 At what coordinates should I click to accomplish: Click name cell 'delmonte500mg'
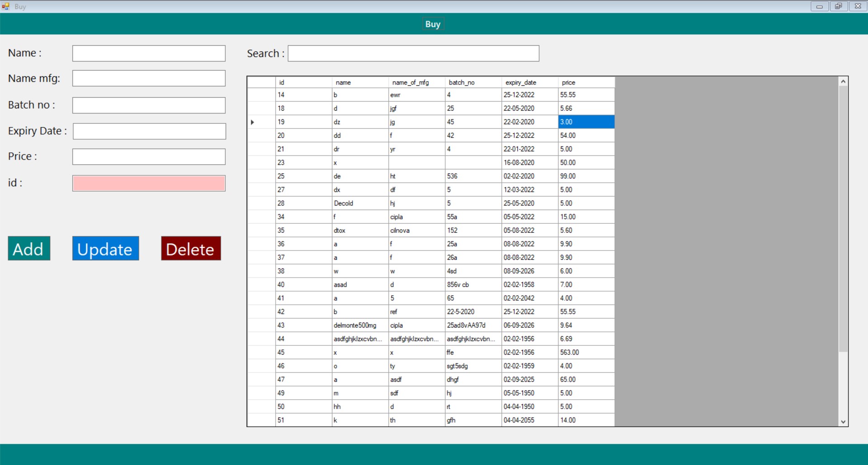(x=360, y=325)
